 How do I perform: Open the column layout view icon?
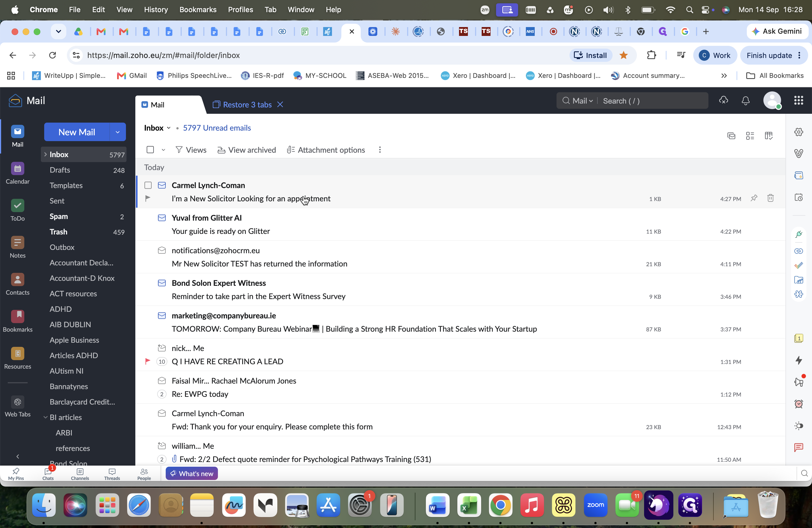(768, 136)
